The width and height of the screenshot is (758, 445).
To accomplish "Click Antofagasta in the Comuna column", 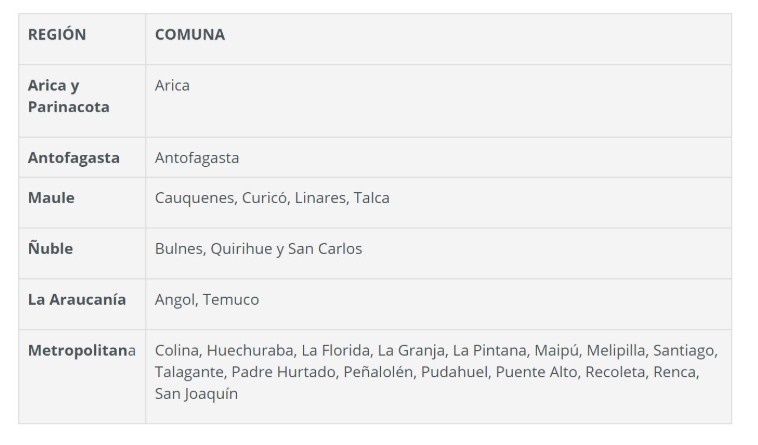I will 197,158.
